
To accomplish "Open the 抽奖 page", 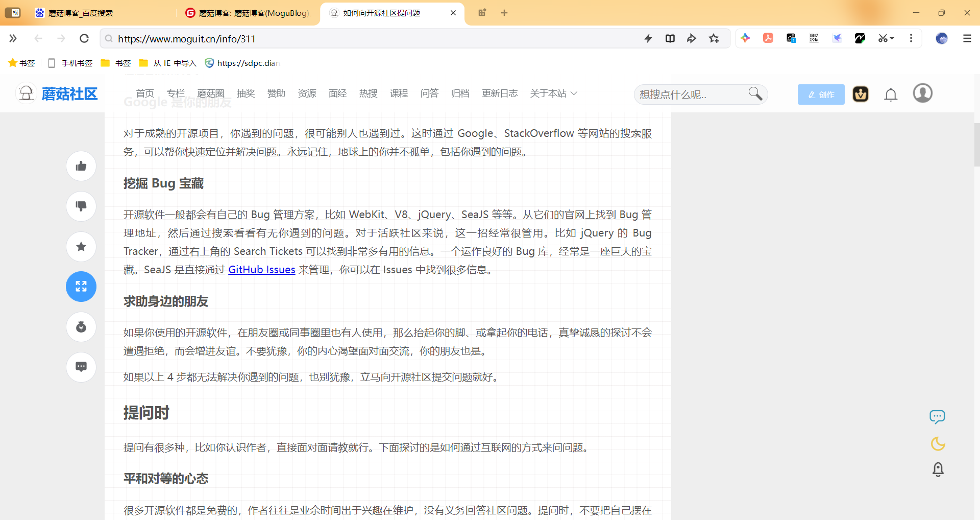I will click(x=246, y=93).
